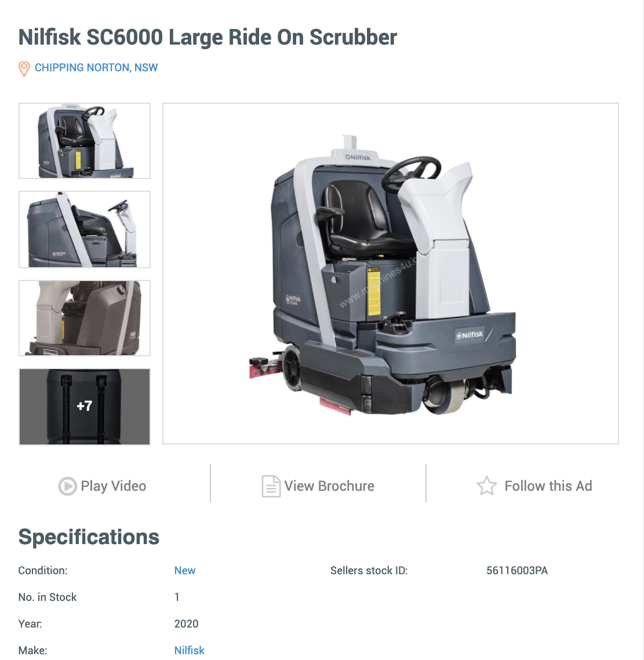Click the Nilfisk logo on the scrubber image
The height and width of the screenshot is (660, 644).
coord(470,336)
